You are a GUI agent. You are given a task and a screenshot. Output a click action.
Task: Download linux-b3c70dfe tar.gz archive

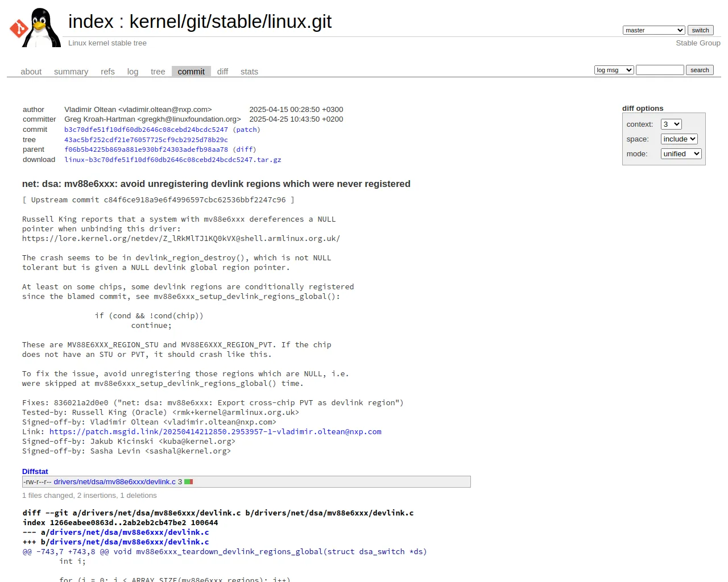click(x=173, y=160)
